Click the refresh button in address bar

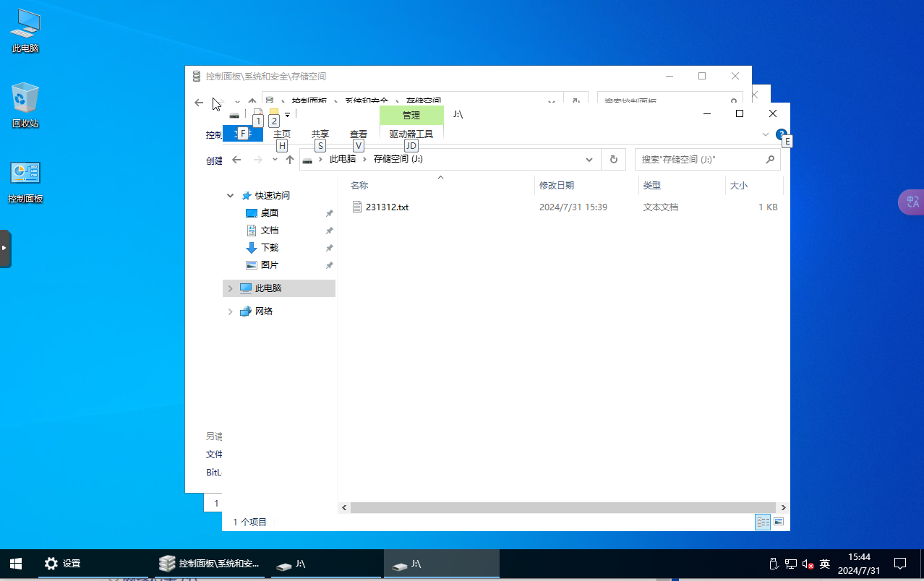click(614, 160)
